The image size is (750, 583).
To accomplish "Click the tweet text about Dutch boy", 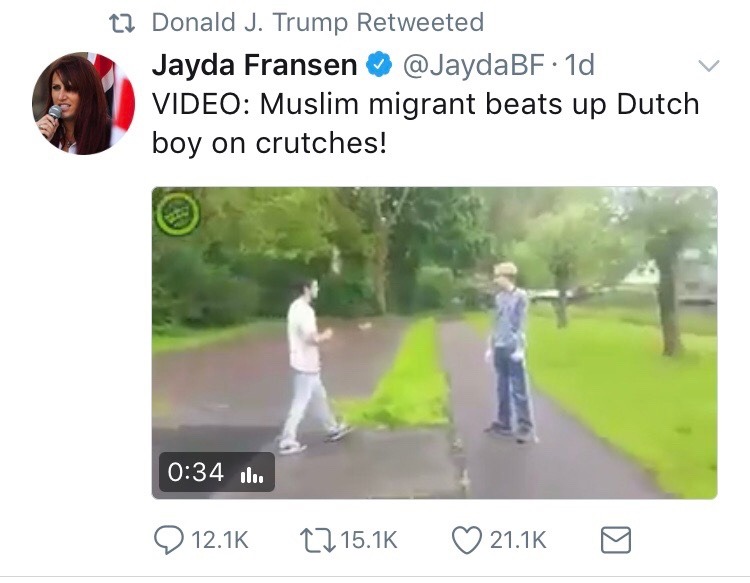I will 425,123.
